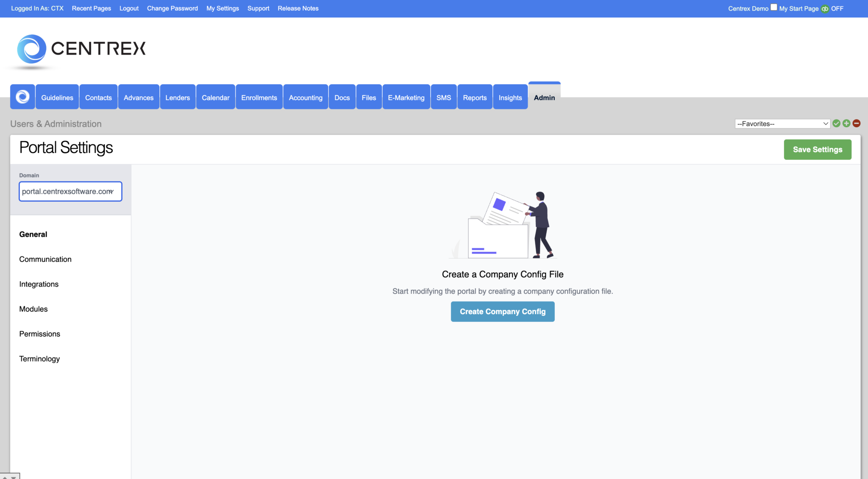Open the SMS section icon tab
The image size is (868, 479).
[443, 97]
